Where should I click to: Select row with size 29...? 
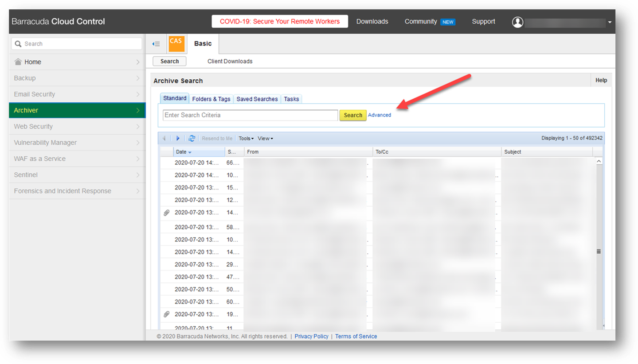click(378, 264)
